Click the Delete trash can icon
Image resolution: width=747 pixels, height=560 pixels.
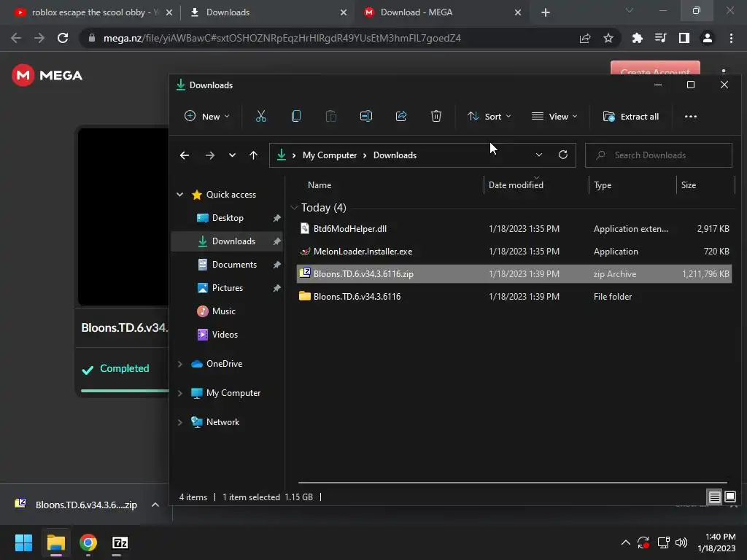436,116
